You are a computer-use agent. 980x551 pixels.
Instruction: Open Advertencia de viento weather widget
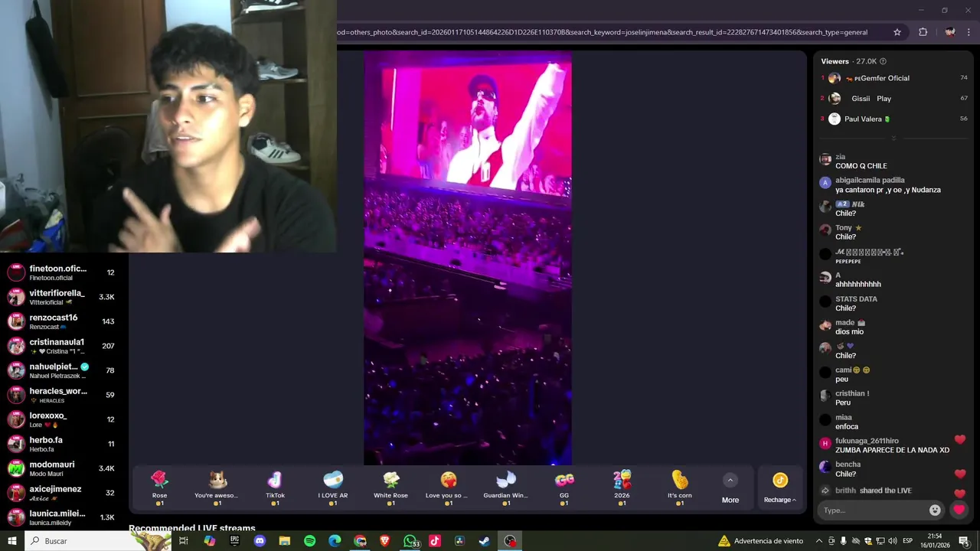760,541
